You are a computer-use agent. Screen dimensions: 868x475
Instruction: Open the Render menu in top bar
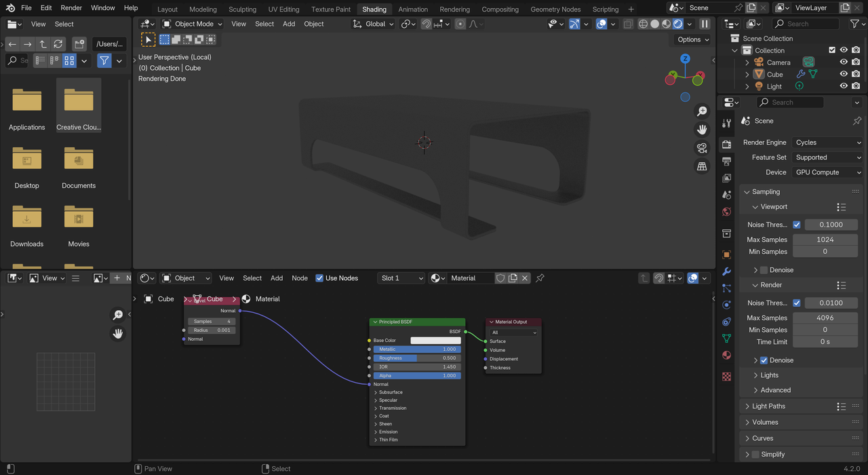point(71,8)
